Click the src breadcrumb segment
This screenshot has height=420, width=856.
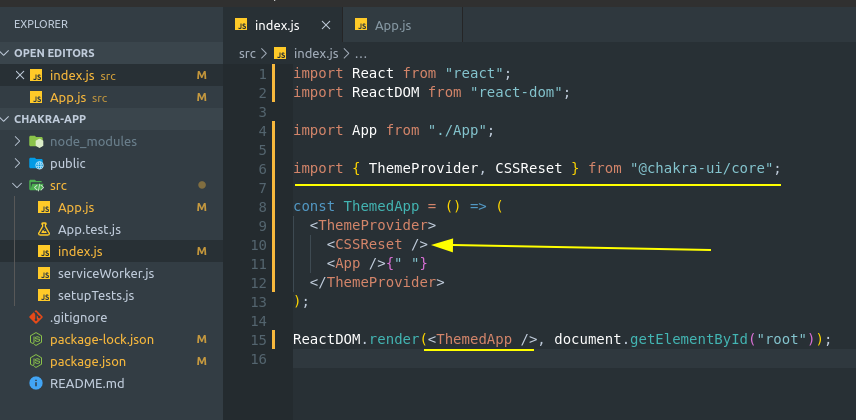pos(247,54)
